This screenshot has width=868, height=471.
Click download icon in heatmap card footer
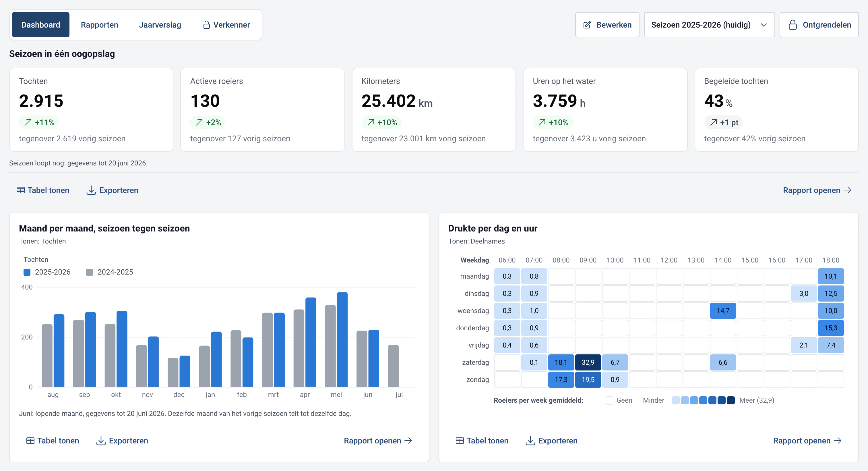530,441
